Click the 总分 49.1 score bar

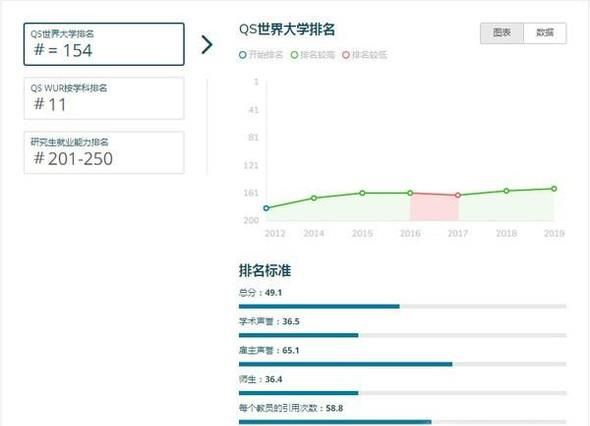403,307
